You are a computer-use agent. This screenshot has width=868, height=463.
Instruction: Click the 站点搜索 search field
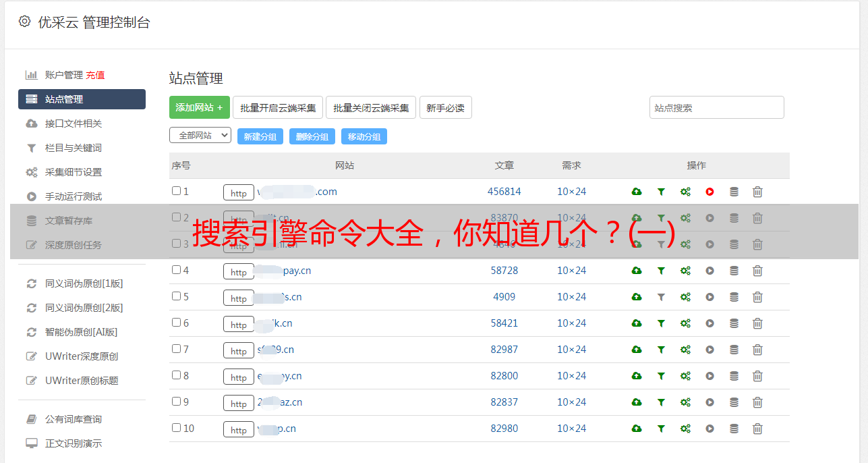pos(717,107)
